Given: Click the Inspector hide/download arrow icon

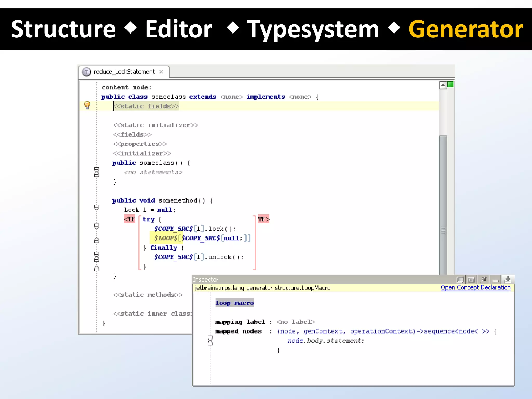Looking at the screenshot, I should click(x=508, y=280).
